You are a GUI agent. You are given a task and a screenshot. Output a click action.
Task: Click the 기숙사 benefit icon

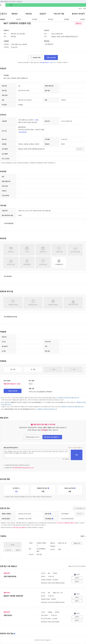[27, 250]
